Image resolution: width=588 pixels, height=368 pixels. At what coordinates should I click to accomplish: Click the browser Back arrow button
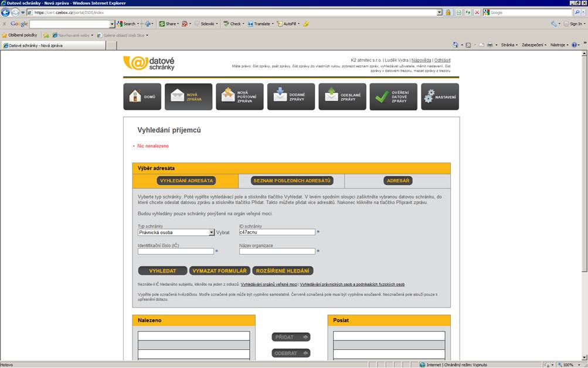tap(6, 12)
